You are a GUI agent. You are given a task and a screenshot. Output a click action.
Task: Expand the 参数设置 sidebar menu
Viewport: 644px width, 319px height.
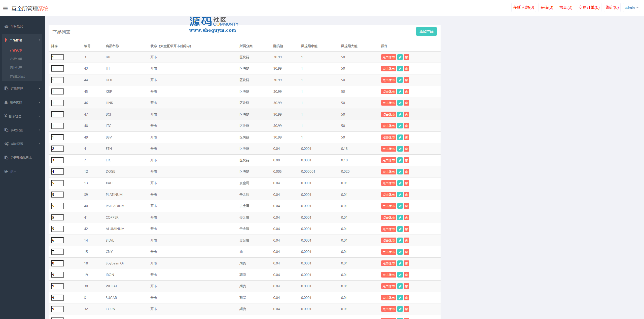tap(22, 130)
